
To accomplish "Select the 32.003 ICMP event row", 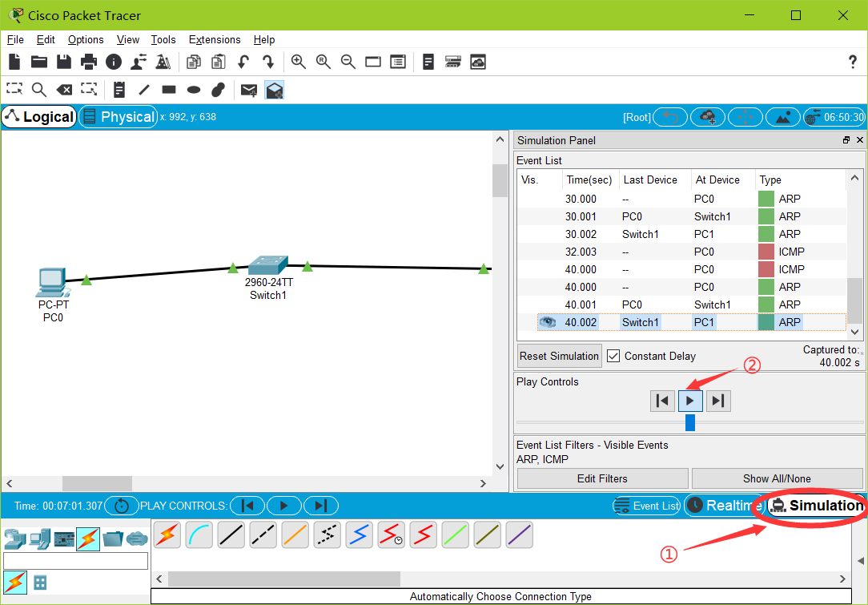I will click(x=682, y=252).
